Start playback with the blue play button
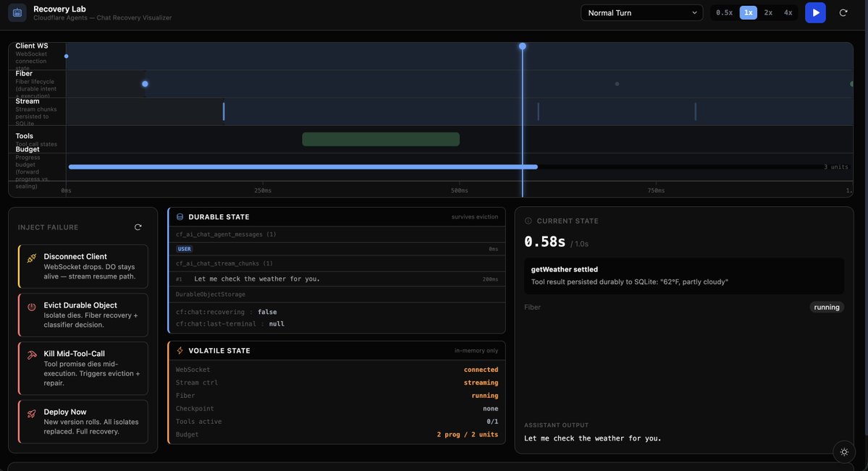Viewport: 868px width, 471px height. tap(815, 13)
